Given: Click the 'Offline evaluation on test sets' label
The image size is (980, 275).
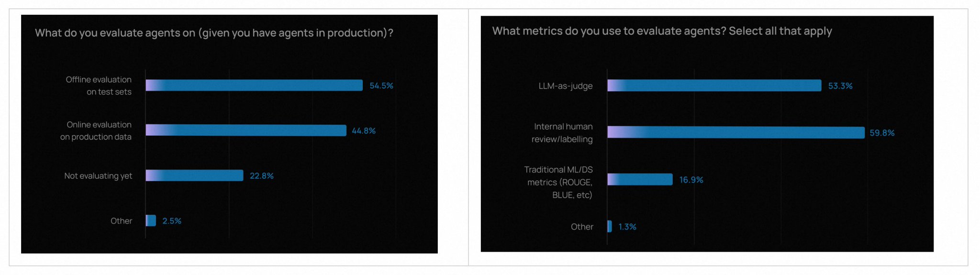Looking at the screenshot, I should coord(99,86).
